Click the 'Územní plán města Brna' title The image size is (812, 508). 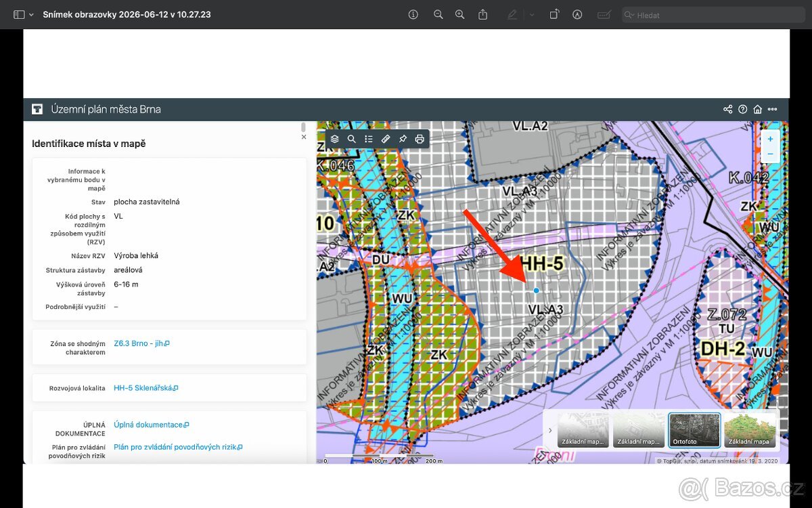(106, 109)
